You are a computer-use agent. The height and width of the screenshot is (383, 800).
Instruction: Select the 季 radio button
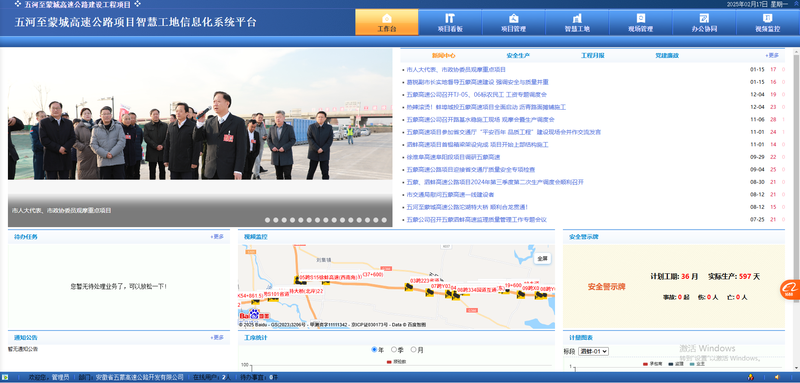pyautogui.click(x=394, y=350)
